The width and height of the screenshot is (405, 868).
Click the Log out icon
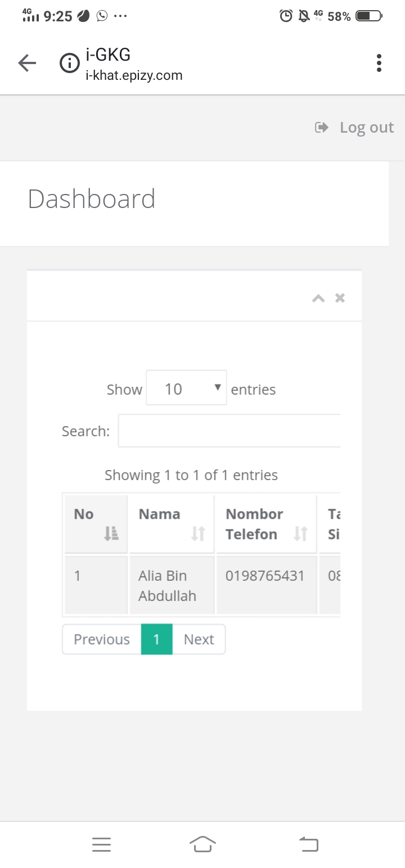tap(321, 128)
